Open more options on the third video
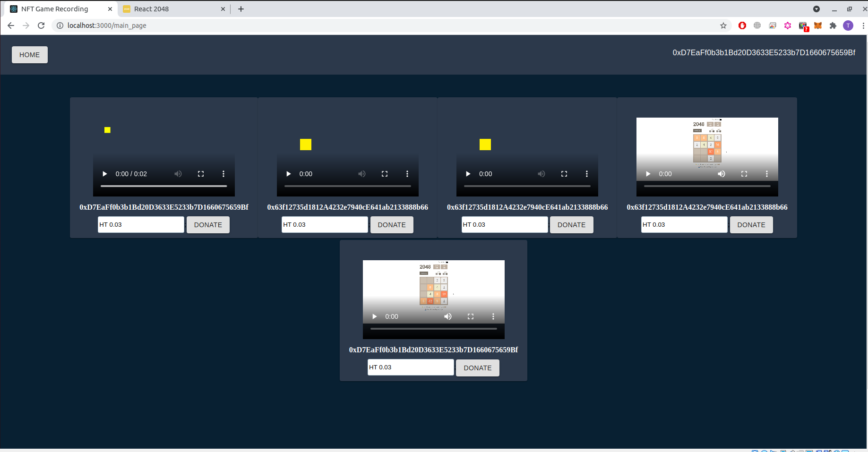This screenshot has height=452, width=868. 587,174
